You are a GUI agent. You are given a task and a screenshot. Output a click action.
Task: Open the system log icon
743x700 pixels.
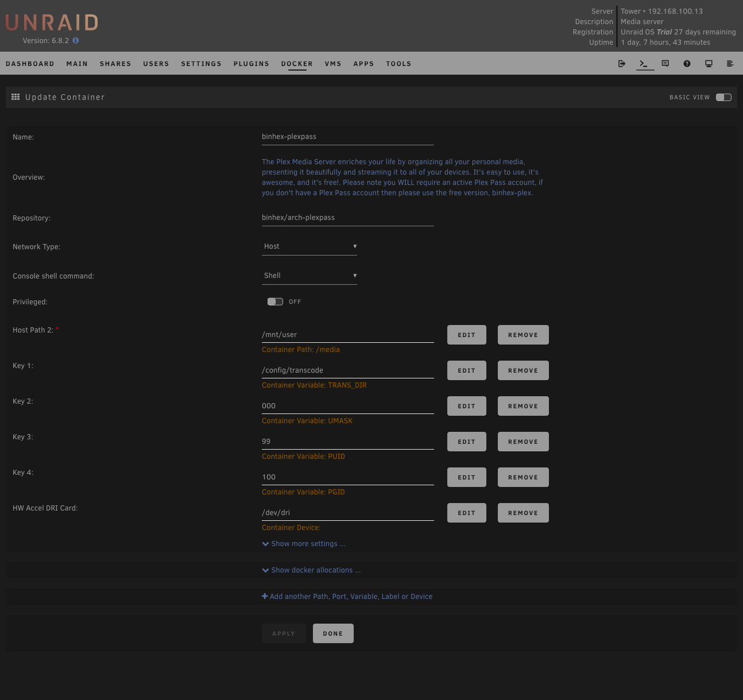click(x=730, y=63)
